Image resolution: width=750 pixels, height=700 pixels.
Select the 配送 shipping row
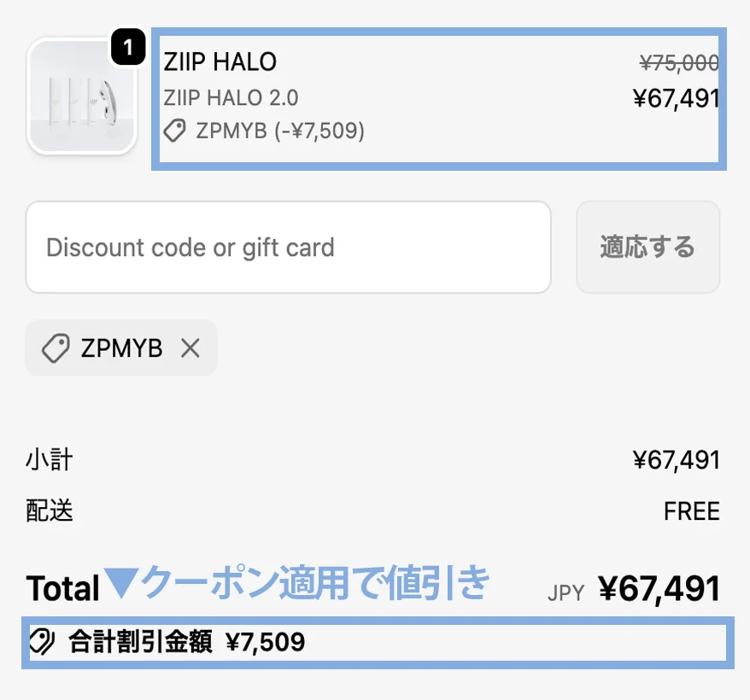(47, 510)
